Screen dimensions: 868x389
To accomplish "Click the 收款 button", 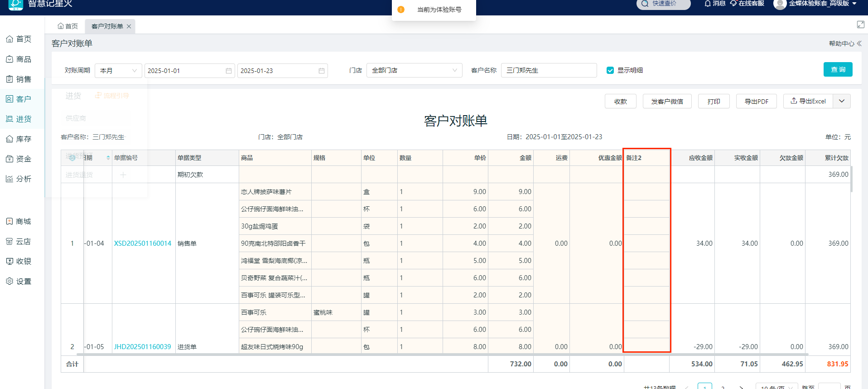I will [621, 101].
